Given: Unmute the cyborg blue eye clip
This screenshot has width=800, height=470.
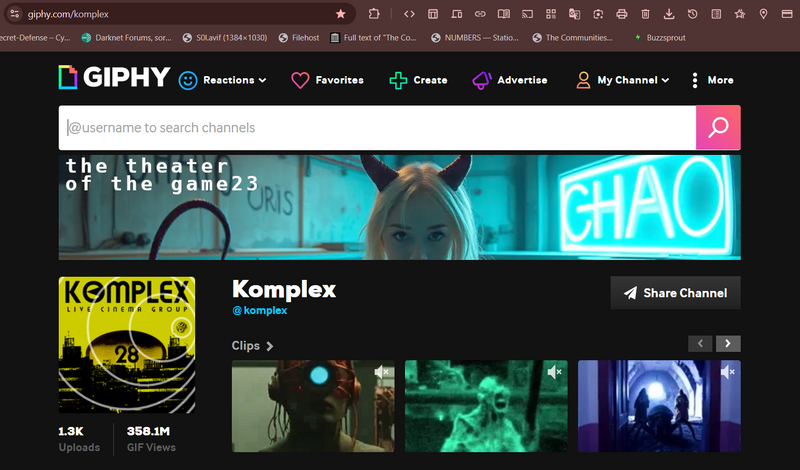Looking at the screenshot, I should coord(382,372).
